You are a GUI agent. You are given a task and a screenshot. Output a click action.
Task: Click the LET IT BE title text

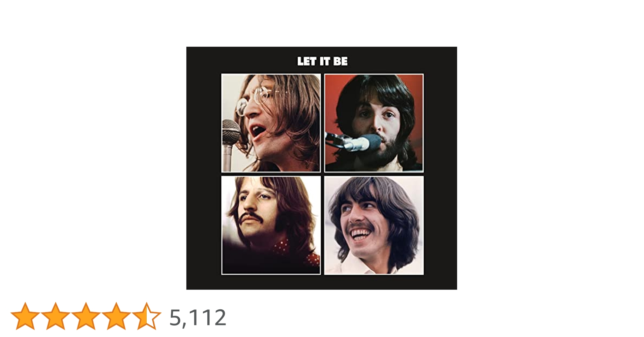322,61
